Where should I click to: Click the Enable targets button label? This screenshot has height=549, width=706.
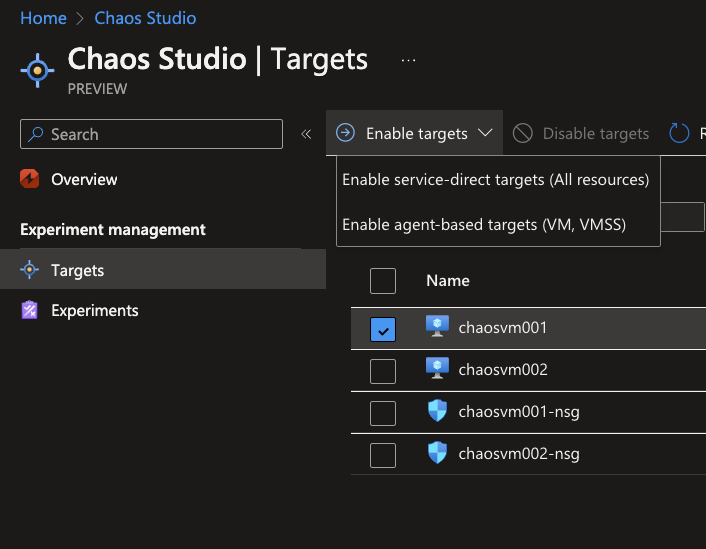point(417,133)
